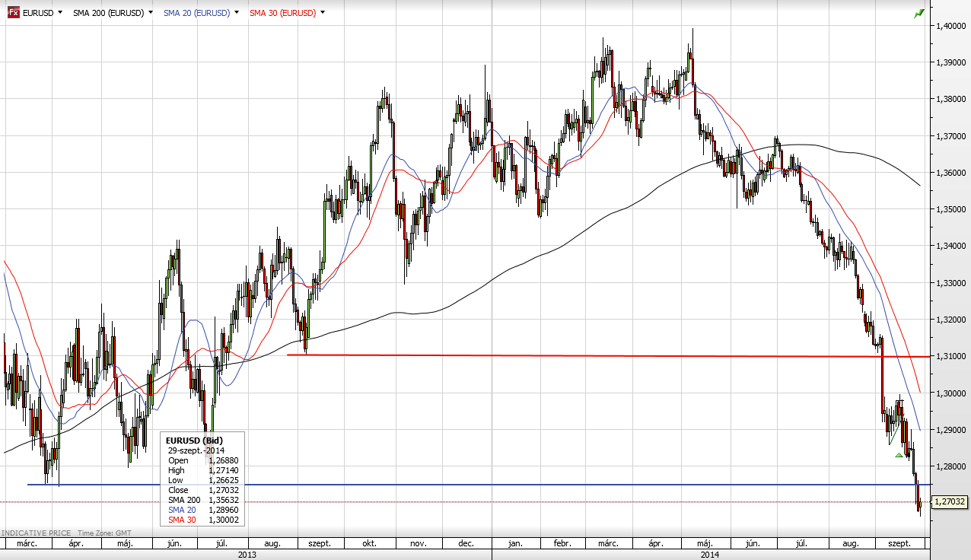
Task: Click the 1,39000 price axis label
Action: pos(951,62)
